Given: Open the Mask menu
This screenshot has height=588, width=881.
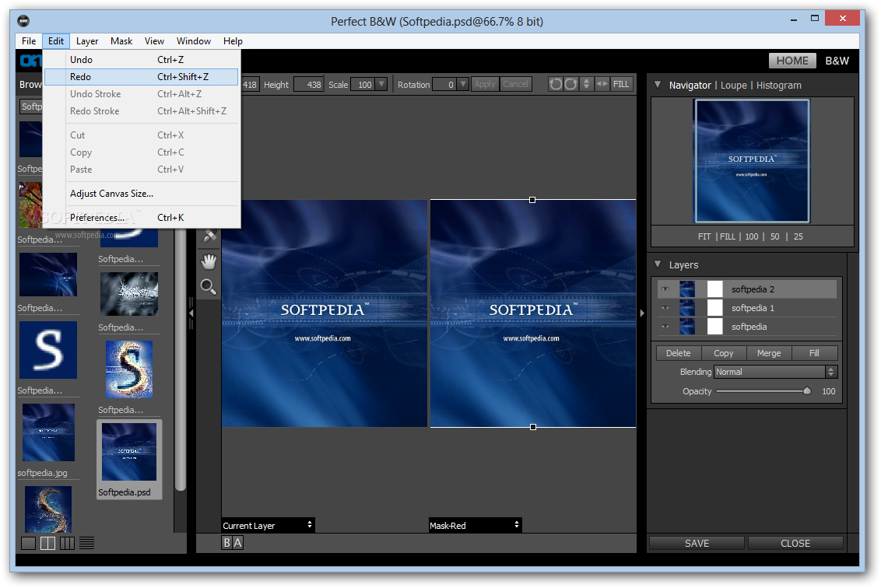Looking at the screenshot, I should coord(121,41).
